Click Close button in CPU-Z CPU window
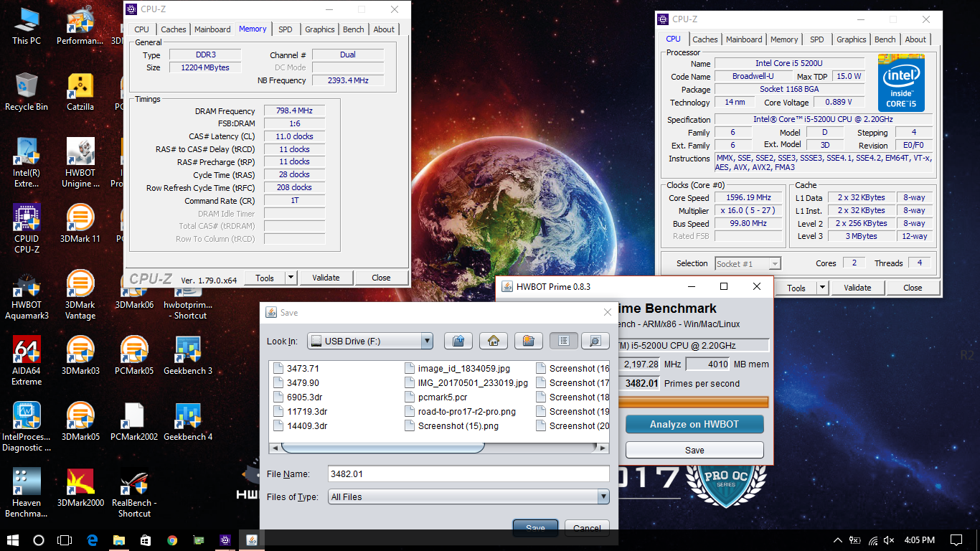Screen dimensions: 980x551 (x=913, y=288)
